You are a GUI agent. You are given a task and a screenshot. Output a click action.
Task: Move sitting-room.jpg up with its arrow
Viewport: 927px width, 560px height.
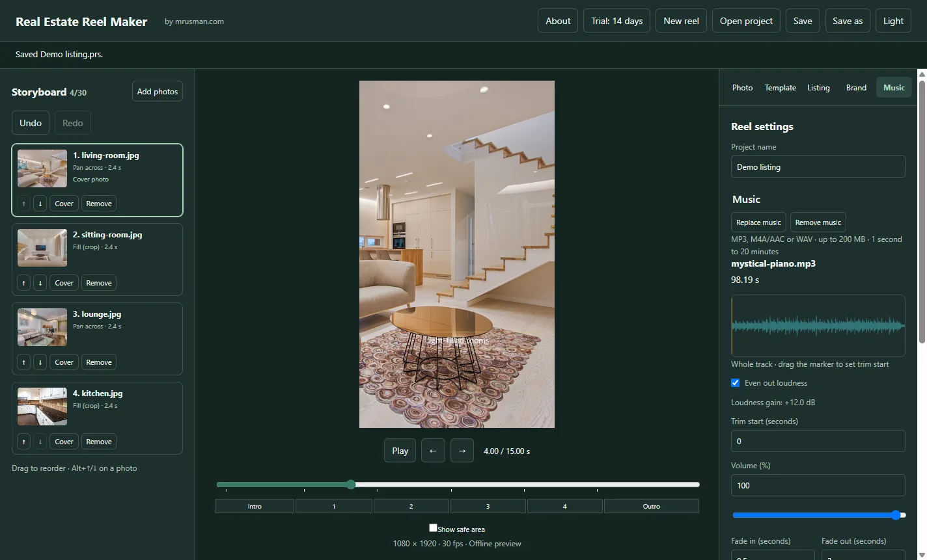24,283
